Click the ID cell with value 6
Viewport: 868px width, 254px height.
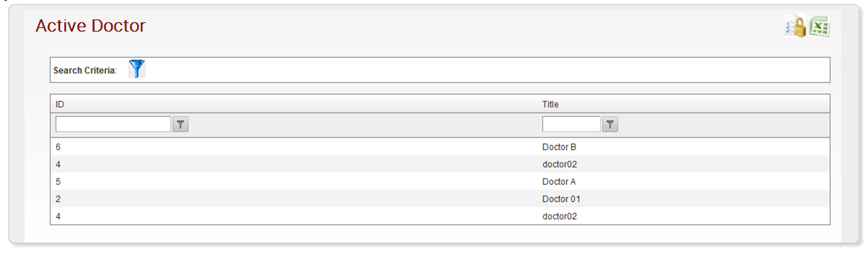58,147
